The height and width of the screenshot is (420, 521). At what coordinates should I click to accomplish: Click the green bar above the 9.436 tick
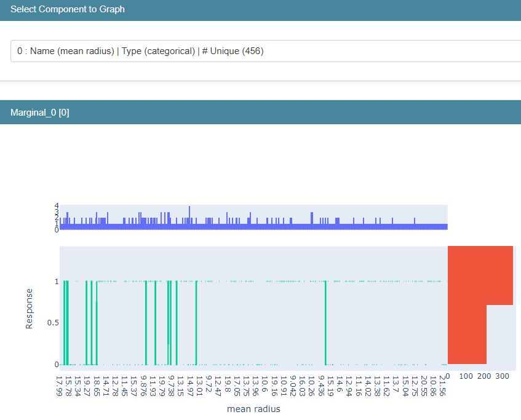click(325, 322)
